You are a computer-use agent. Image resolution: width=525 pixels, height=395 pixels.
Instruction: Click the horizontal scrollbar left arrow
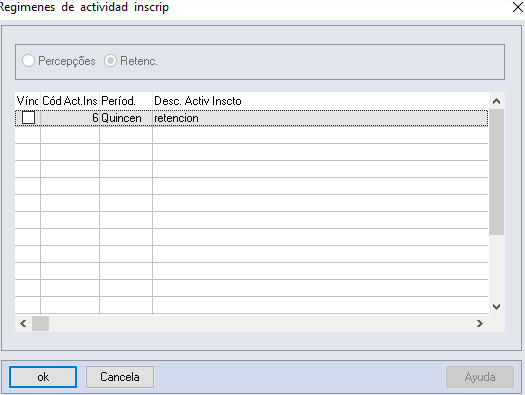23,323
